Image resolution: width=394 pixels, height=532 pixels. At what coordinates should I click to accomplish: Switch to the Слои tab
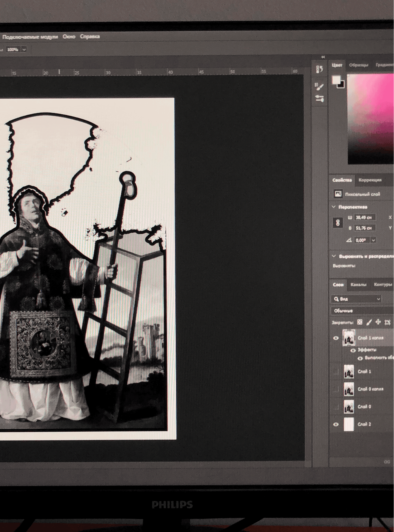[x=338, y=285]
